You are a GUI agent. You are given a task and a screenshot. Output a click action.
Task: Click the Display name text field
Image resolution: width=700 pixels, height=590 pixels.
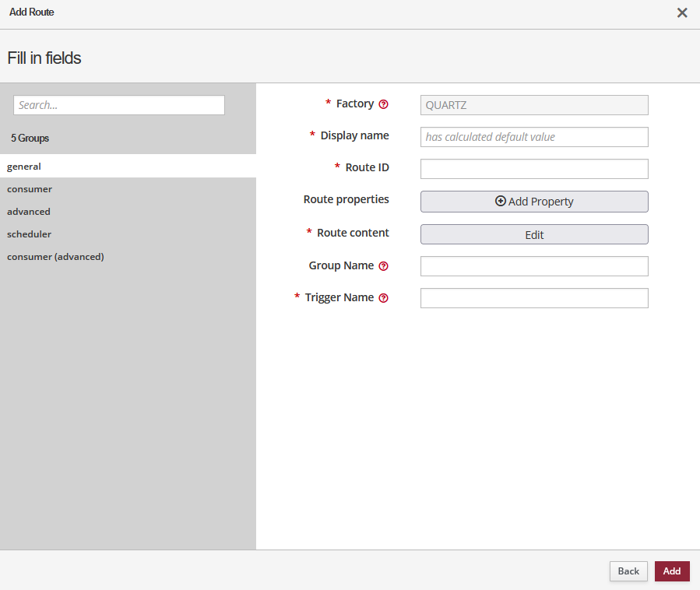[x=534, y=137]
